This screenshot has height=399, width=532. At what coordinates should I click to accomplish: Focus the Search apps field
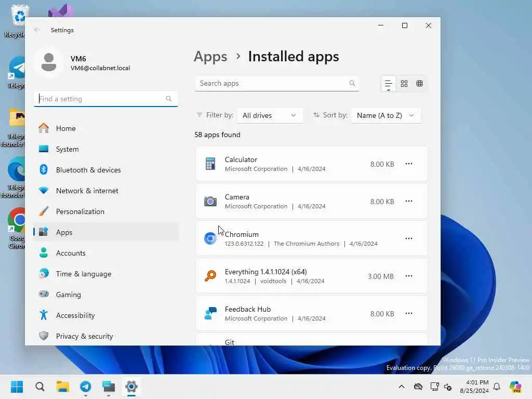(x=277, y=84)
